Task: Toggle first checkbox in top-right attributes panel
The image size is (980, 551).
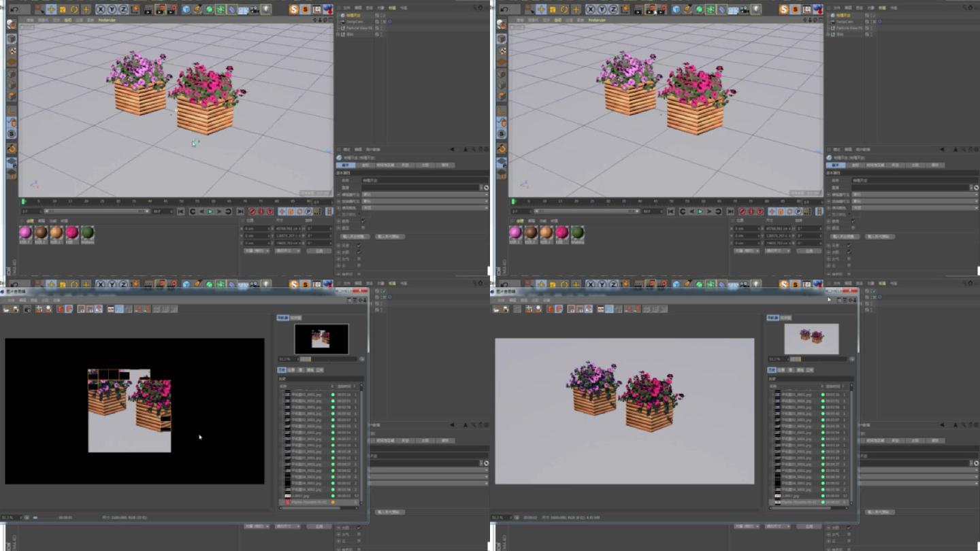Action: (853, 220)
